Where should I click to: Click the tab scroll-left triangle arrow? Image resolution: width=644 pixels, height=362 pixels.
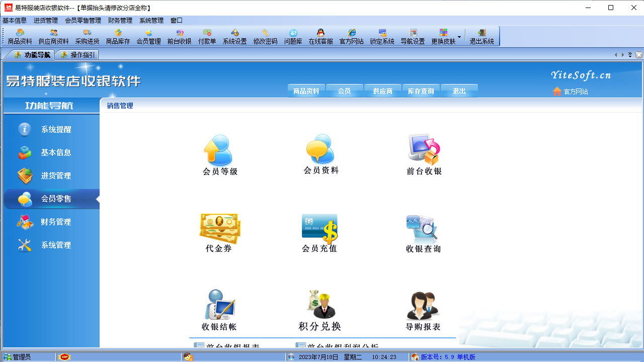coord(616,54)
